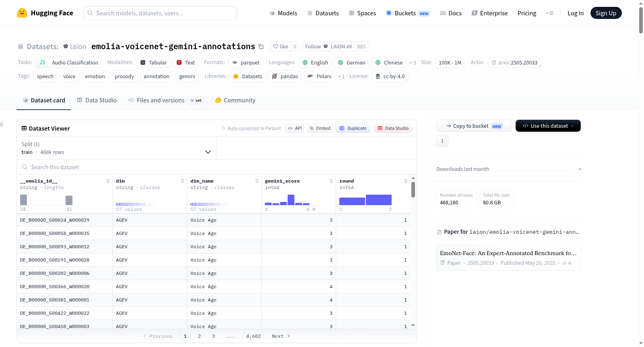Switch to the Data Studio tab

pyautogui.click(x=97, y=100)
